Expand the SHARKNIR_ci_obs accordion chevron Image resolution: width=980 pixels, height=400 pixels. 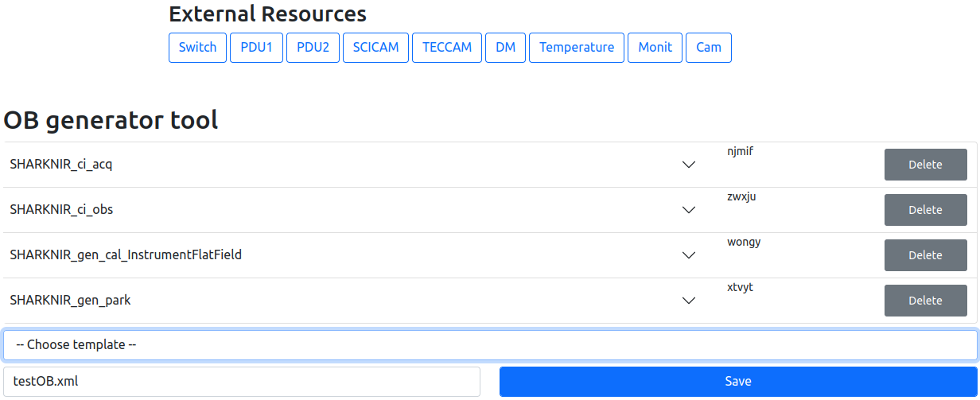[x=689, y=210]
